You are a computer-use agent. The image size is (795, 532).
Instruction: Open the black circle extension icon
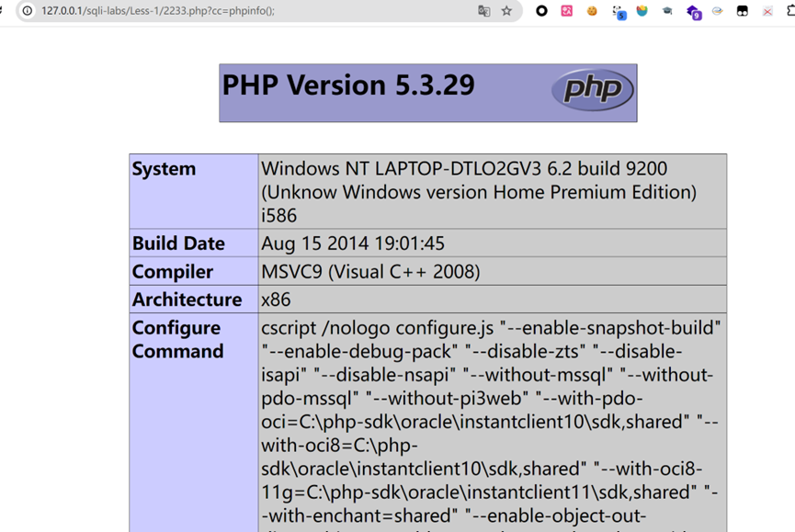coord(541,11)
